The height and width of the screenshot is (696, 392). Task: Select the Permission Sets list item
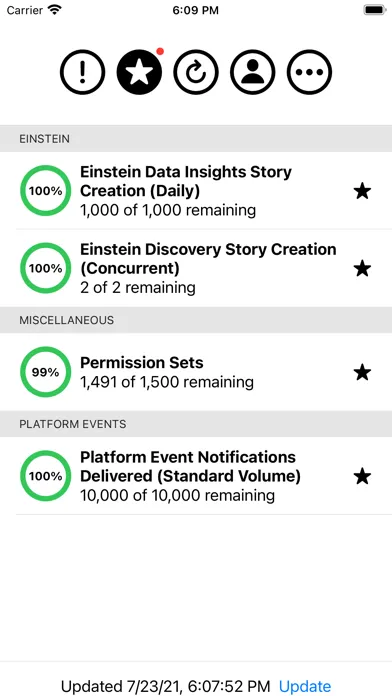(x=196, y=372)
